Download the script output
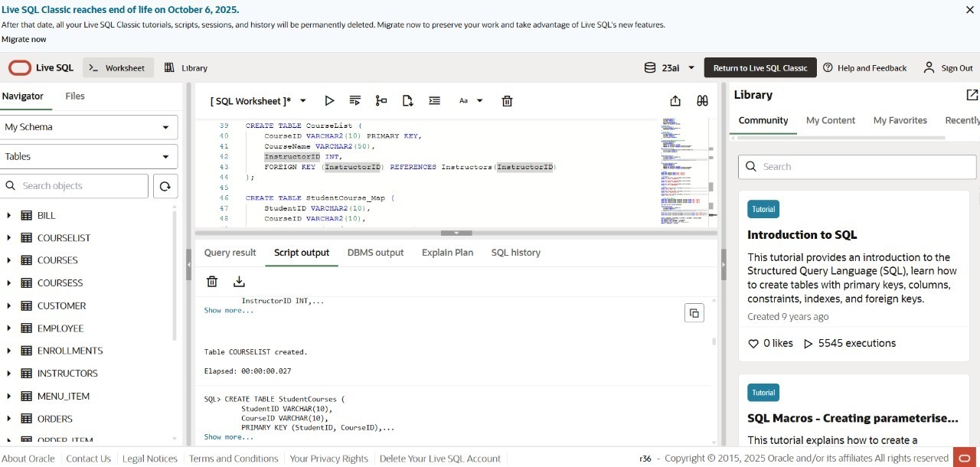This screenshot has height=467, width=980. point(239,281)
